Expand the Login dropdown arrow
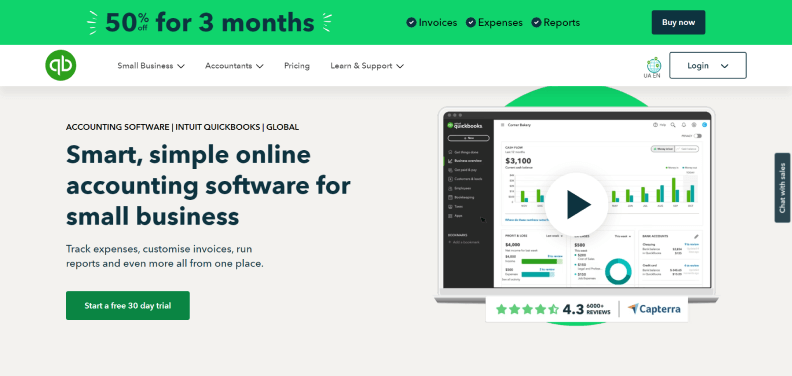 coord(724,66)
